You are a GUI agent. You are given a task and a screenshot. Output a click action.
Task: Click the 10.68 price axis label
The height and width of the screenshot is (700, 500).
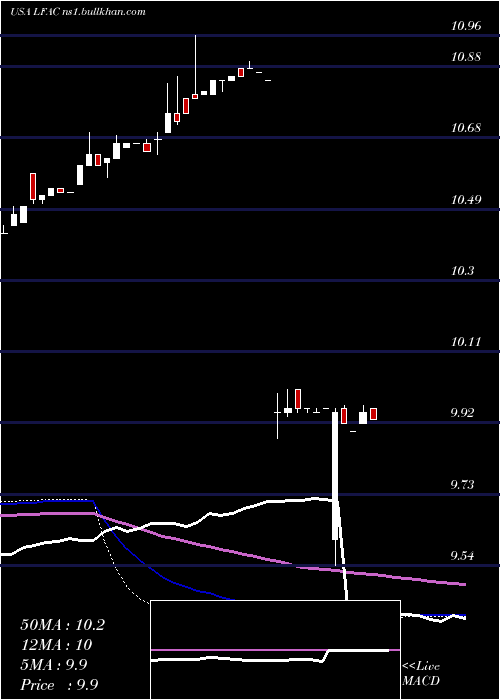(466, 128)
